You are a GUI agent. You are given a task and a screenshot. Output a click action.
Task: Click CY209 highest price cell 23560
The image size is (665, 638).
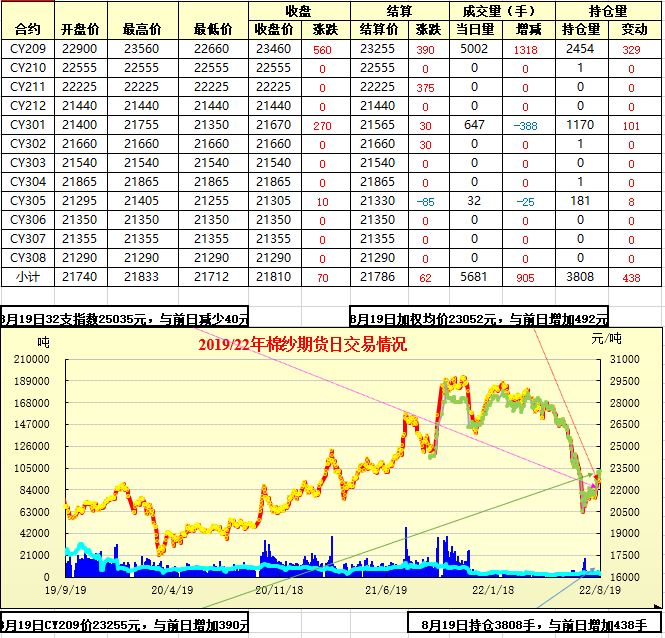coord(141,48)
